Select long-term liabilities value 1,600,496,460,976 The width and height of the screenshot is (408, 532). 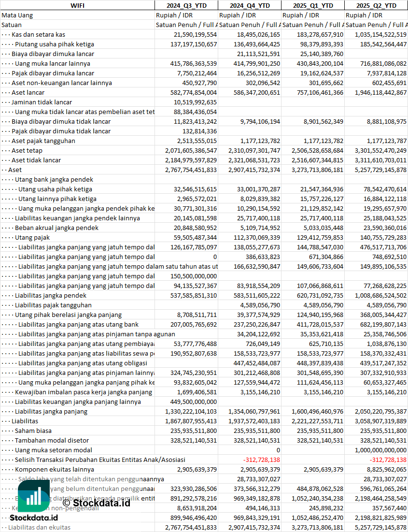(x=317, y=412)
